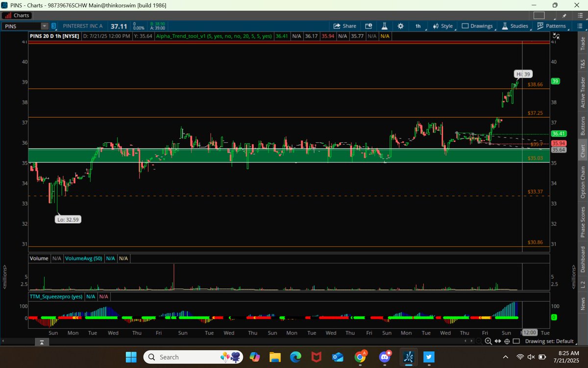Image resolution: width=588 pixels, height=368 pixels.
Task: Click the collapse arrows icon top right of chart
Action: (556, 36)
